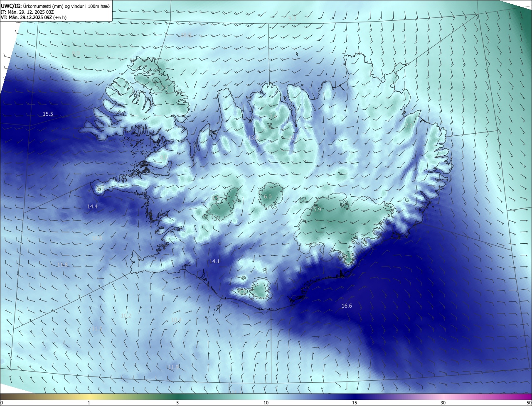
Task: Click the 15 tick on the color scale
Action: point(355,403)
